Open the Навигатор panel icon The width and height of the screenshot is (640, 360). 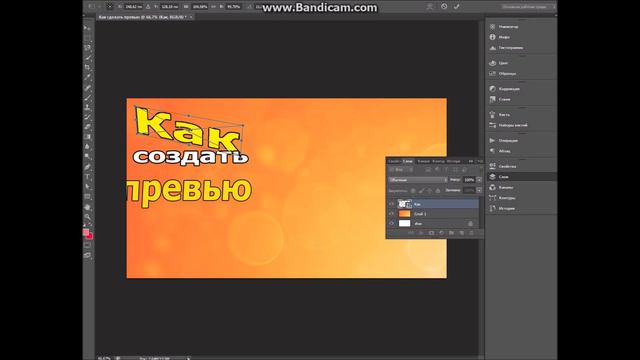tap(493, 27)
